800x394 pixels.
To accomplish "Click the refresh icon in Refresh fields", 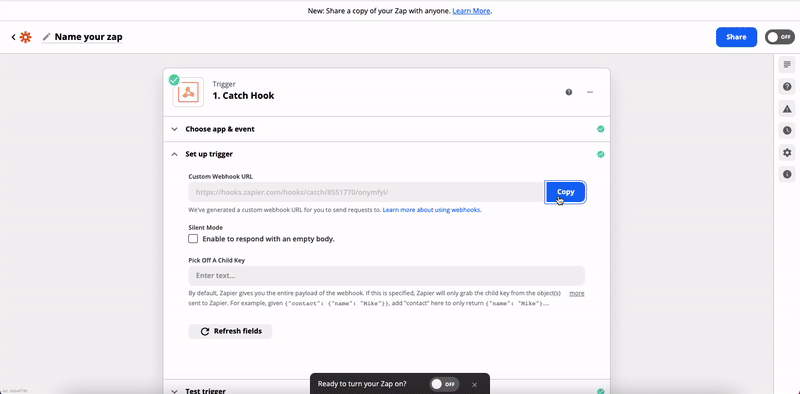I will click(205, 332).
